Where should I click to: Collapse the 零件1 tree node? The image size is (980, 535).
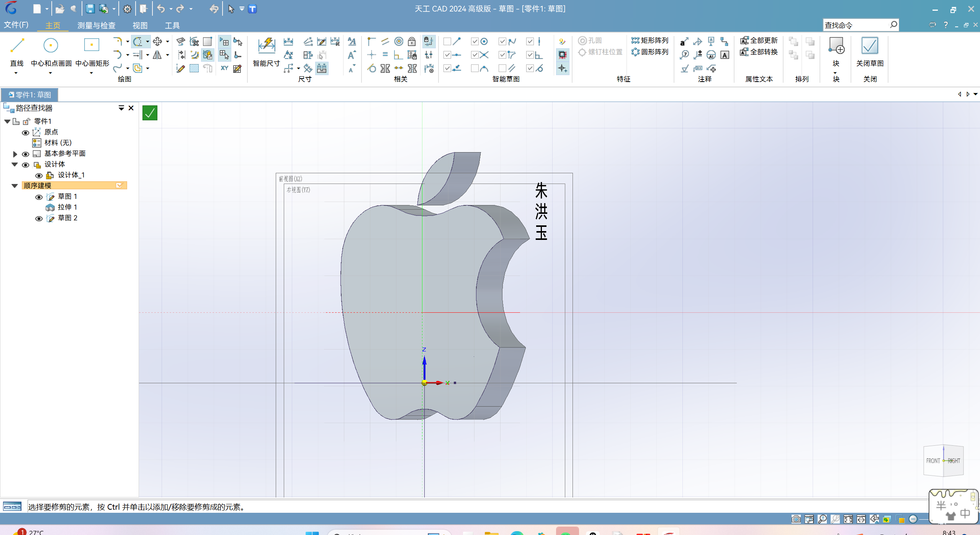(7, 121)
